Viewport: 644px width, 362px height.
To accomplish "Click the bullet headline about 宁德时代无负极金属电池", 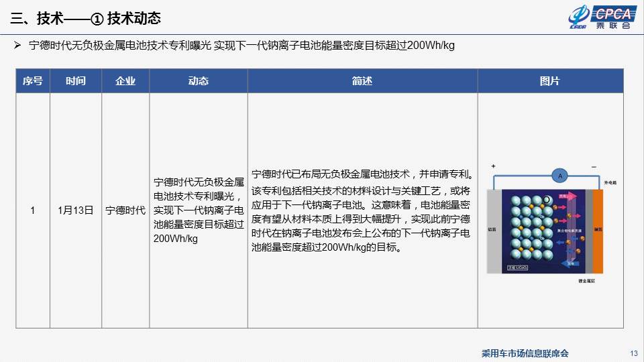I will [241, 45].
